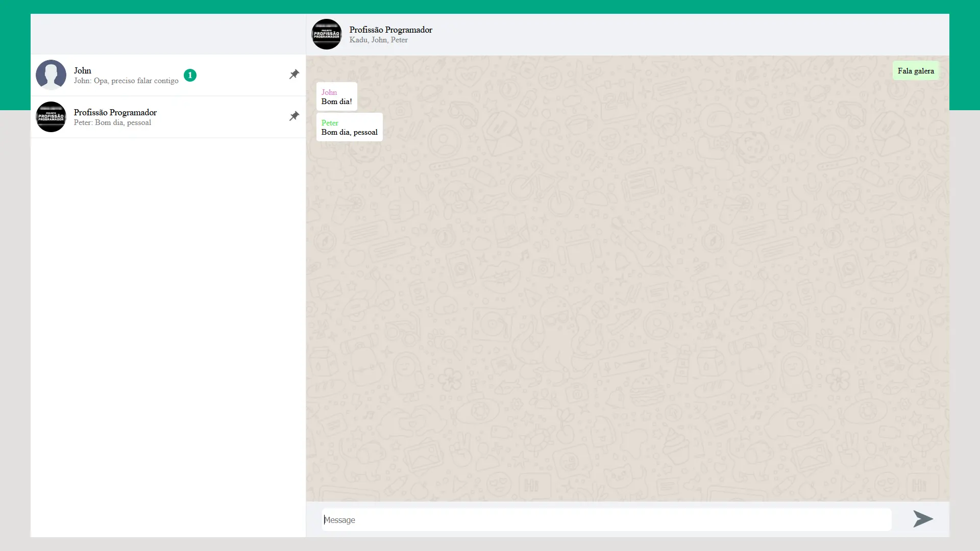This screenshot has width=980, height=551.
Task: Click the pin icon on John's chat
Action: coord(294,74)
